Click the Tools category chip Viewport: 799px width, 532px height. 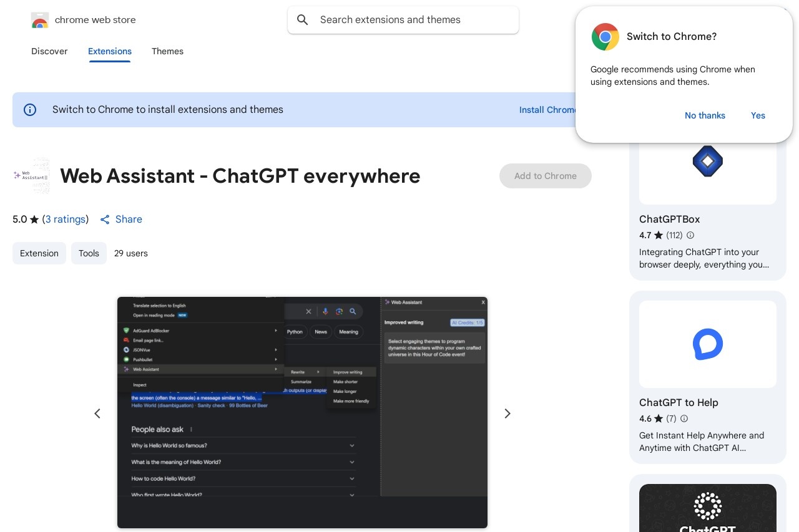point(89,253)
